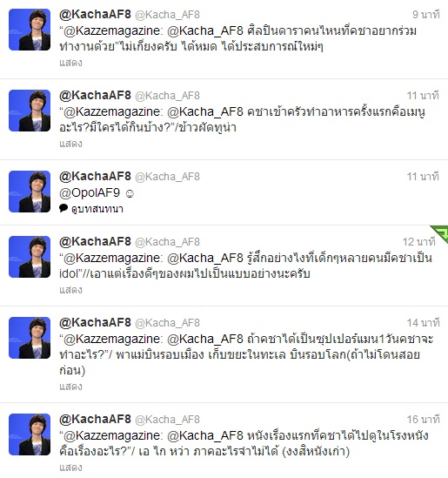The image size is (448, 478).
Task: Open the avatar of the 9-minute tweet
Action: [30, 30]
